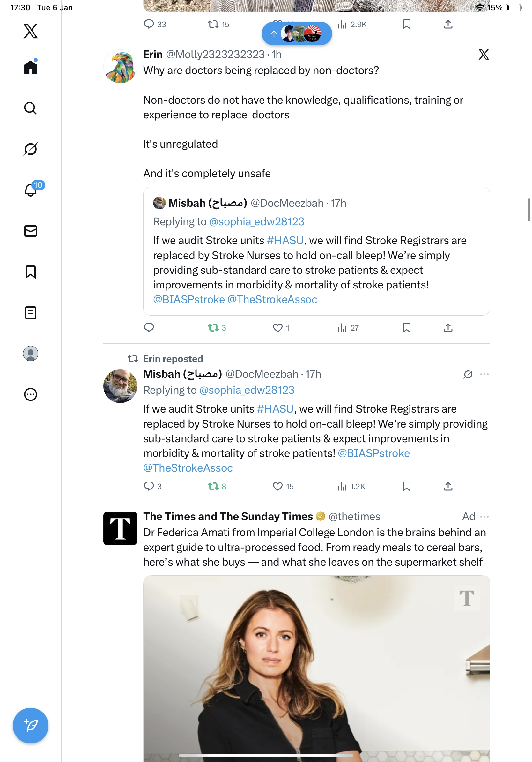This screenshot has height=762, width=532.
Task: Go to Home feed icon
Action: (x=31, y=67)
